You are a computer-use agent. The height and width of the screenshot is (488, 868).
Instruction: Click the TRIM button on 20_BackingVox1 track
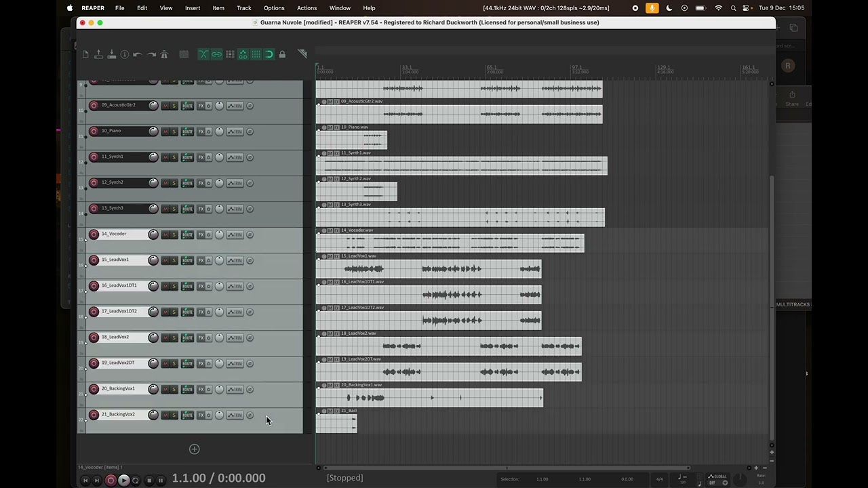point(235,389)
